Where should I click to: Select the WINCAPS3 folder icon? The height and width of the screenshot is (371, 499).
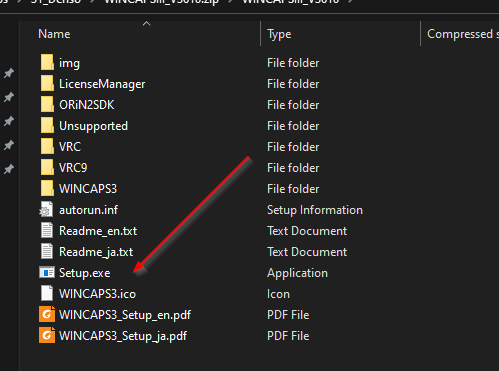tap(47, 189)
